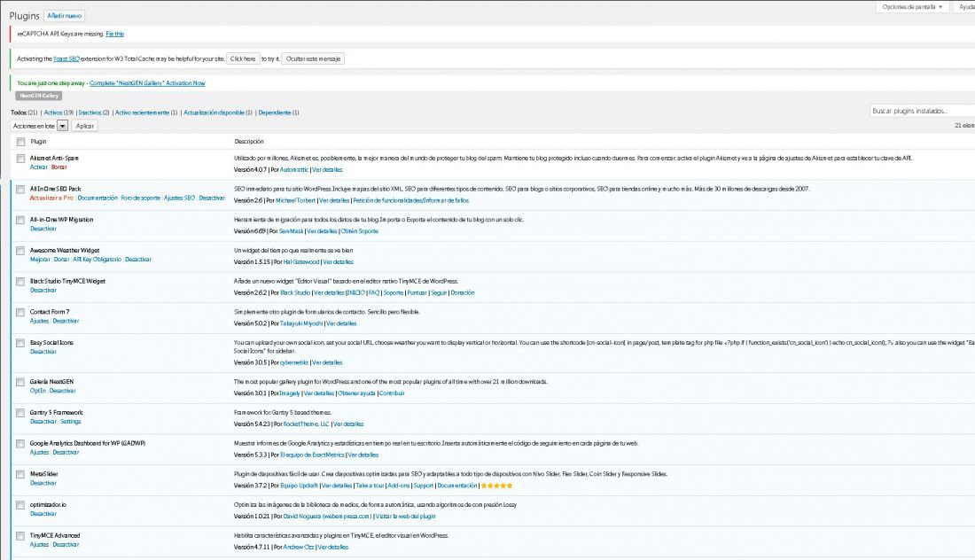This screenshot has width=975, height=560.
Task: Open Ajustes SEO settings link
Action: [180, 198]
